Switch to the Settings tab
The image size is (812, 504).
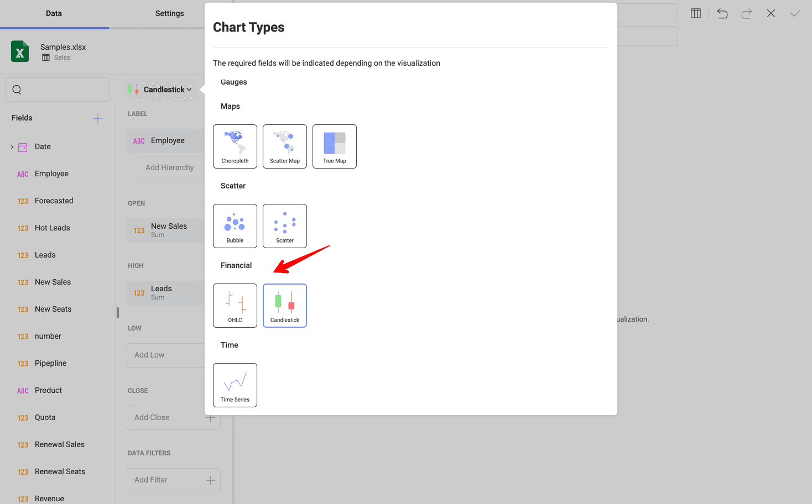169,13
